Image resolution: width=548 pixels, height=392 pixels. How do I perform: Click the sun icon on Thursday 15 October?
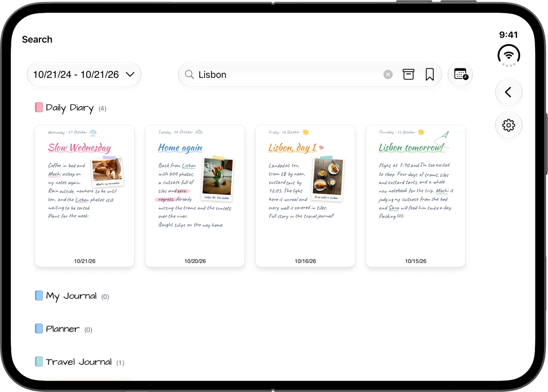pos(421,132)
